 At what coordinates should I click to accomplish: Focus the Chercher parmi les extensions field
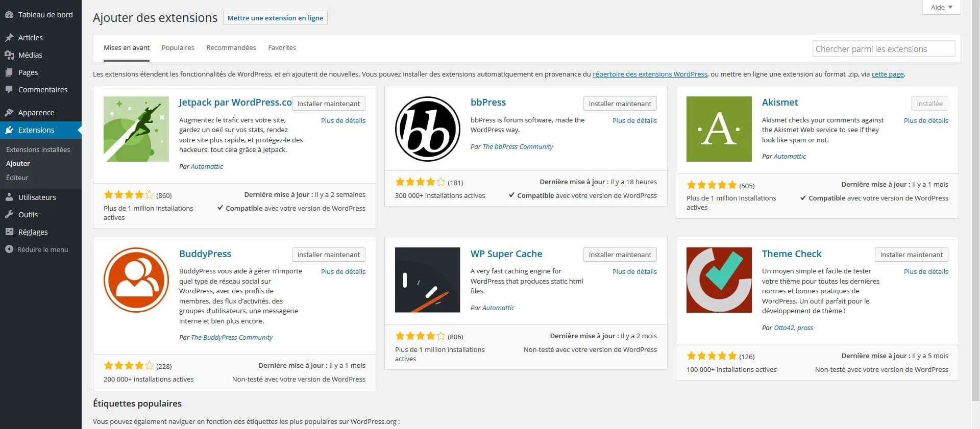884,49
